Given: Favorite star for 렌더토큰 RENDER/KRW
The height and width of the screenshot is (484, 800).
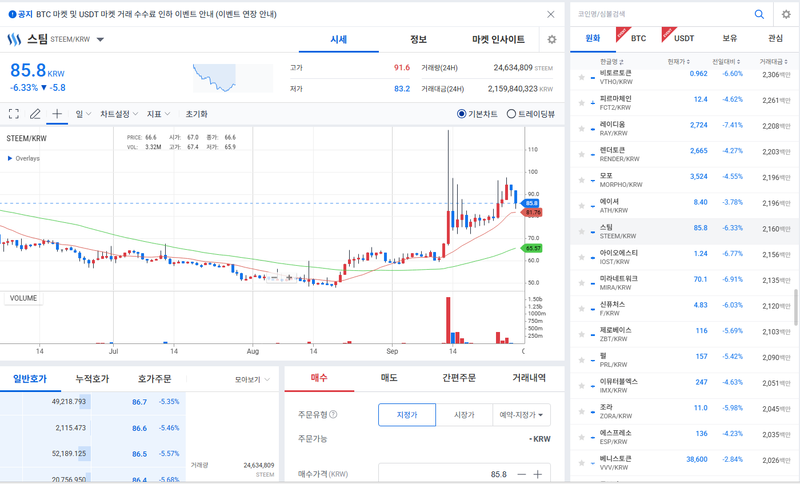Looking at the screenshot, I should [581, 155].
